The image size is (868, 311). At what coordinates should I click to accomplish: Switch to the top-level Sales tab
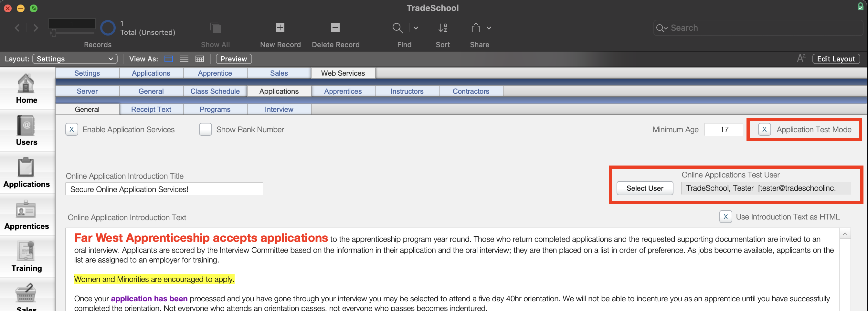[279, 73]
